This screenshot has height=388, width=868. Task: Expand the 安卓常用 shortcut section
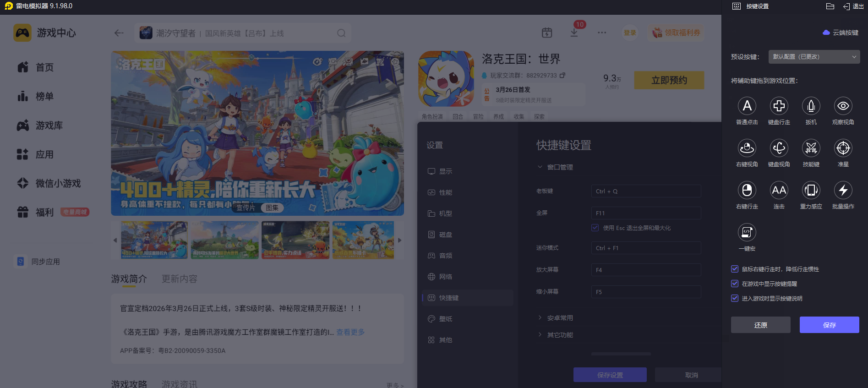tap(560, 318)
